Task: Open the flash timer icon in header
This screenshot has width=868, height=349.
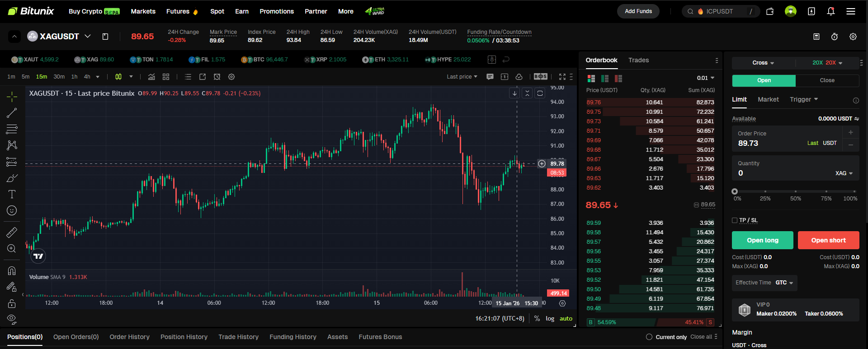Action: pyautogui.click(x=835, y=37)
